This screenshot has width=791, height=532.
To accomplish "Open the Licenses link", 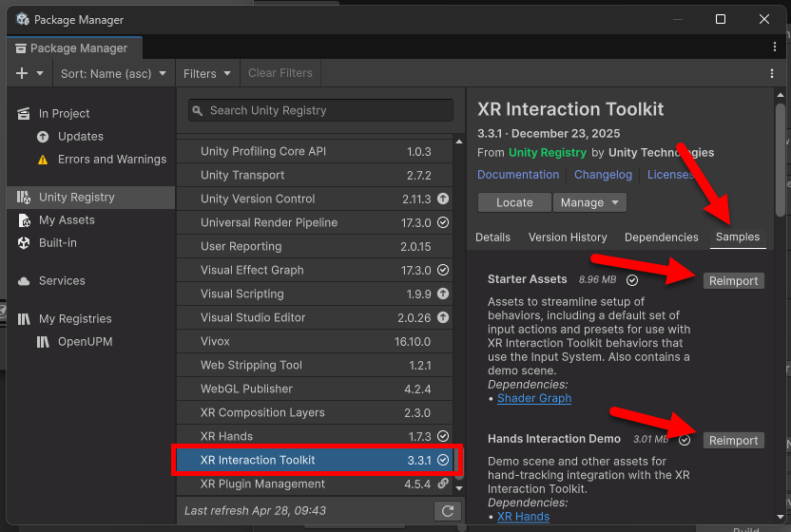I will [x=670, y=175].
